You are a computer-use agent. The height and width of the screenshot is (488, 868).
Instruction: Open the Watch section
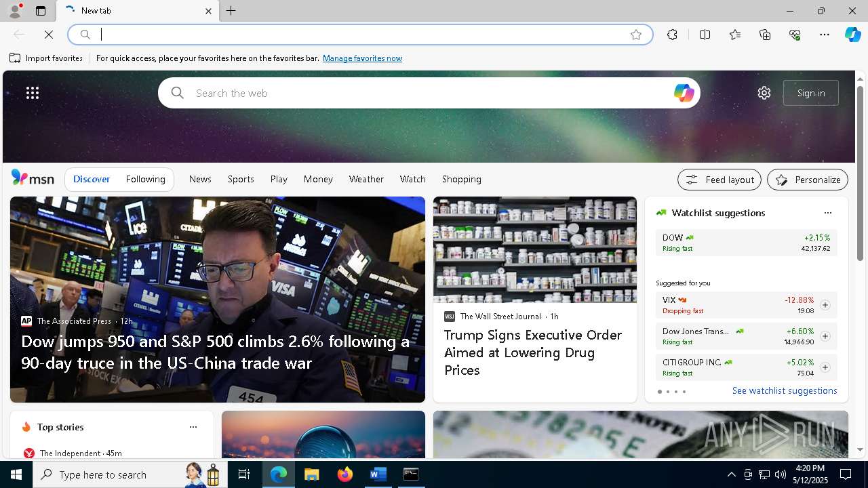coord(413,179)
